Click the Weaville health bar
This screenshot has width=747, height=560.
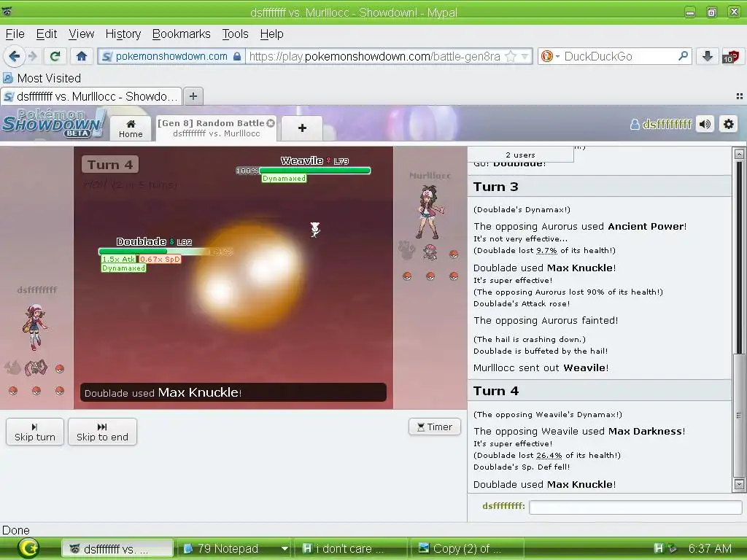315,171
